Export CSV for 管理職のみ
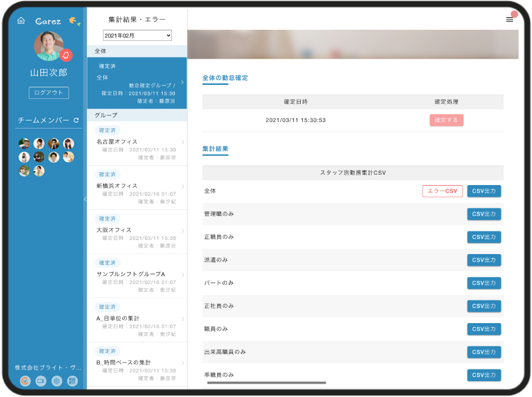This screenshot has height=397, width=532. [484, 214]
